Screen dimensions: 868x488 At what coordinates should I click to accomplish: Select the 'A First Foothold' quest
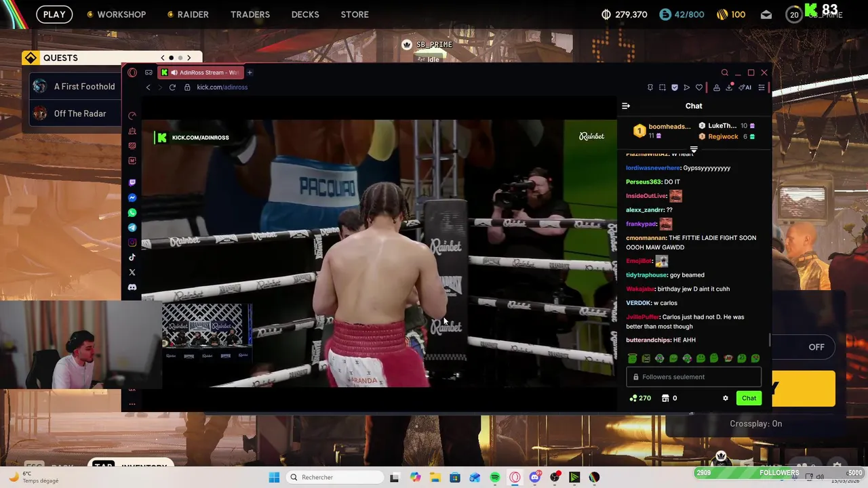(76, 86)
